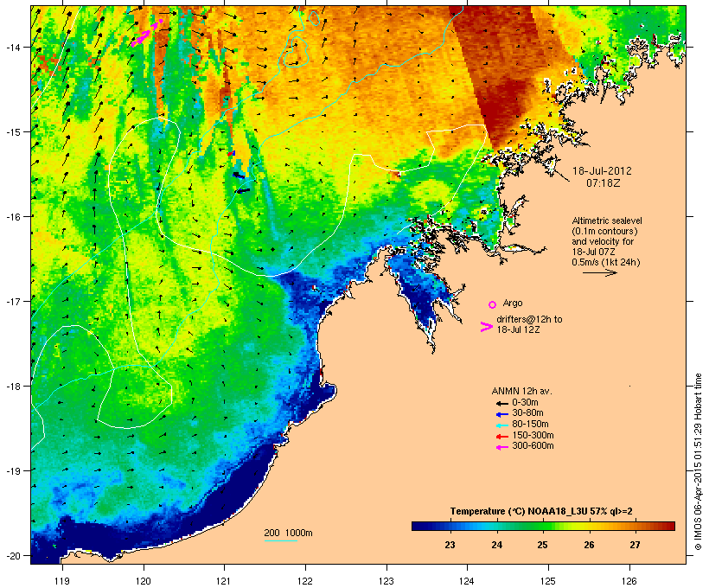Click the black 0-30m legend arrow
709x588 pixels.
(501, 403)
